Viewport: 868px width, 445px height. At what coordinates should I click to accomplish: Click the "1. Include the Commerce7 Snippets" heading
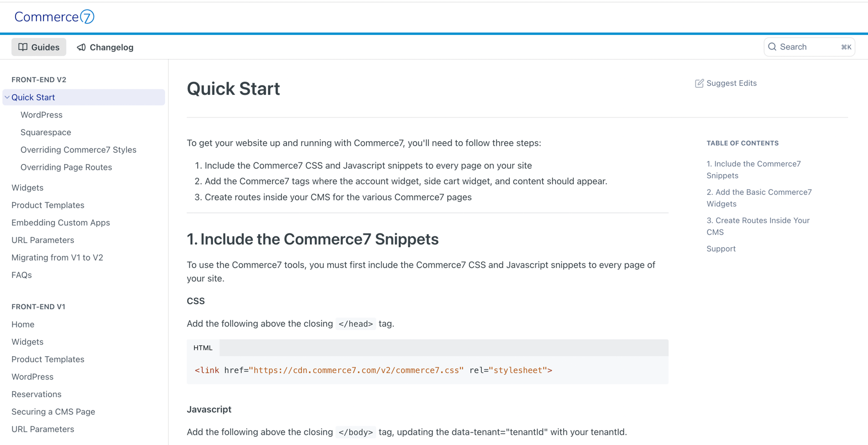pyautogui.click(x=312, y=239)
